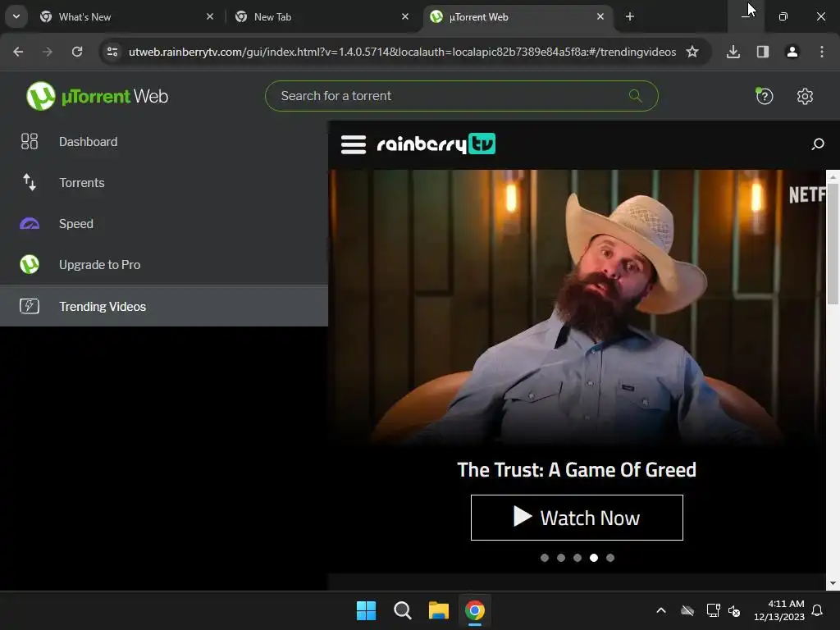
Task: Click scrollbar up arrow in video panel
Action: tap(833, 176)
